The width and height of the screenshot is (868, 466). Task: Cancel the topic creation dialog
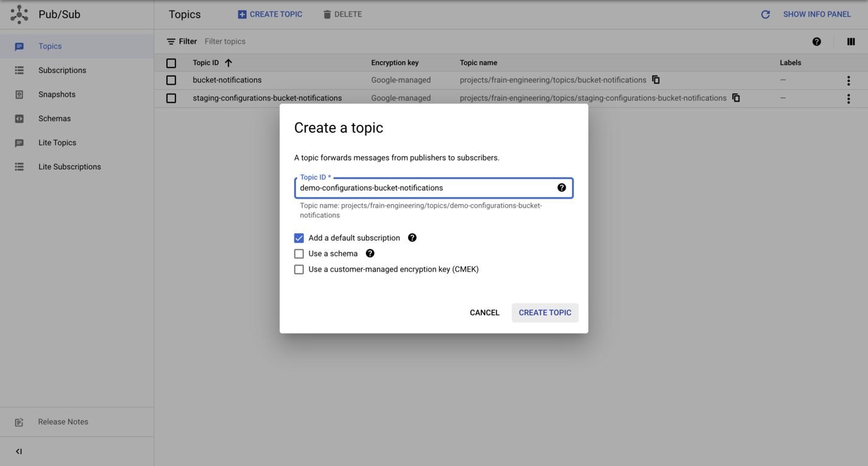click(484, 312)
